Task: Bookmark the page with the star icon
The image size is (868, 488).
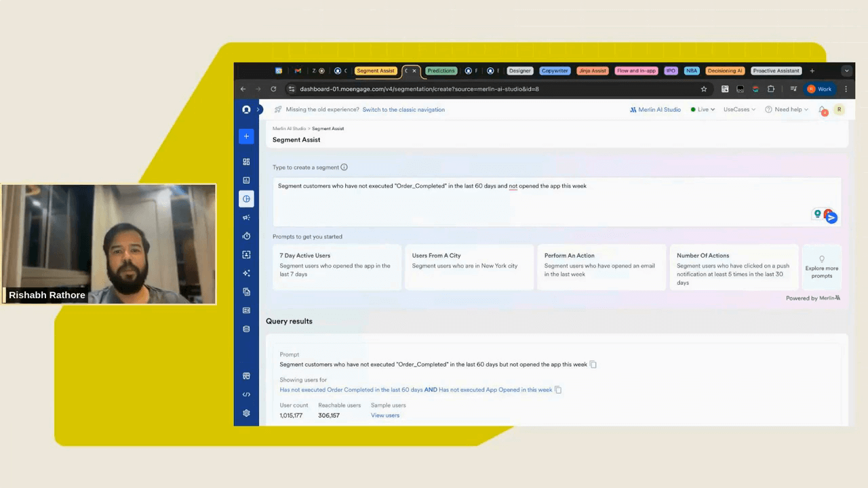Action: [704, 89]
